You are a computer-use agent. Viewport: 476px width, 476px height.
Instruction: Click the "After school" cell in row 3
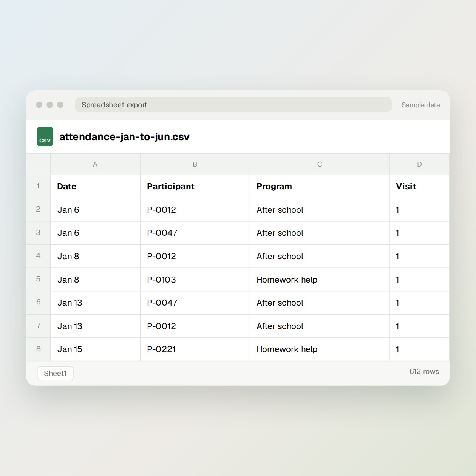(320, 233)
